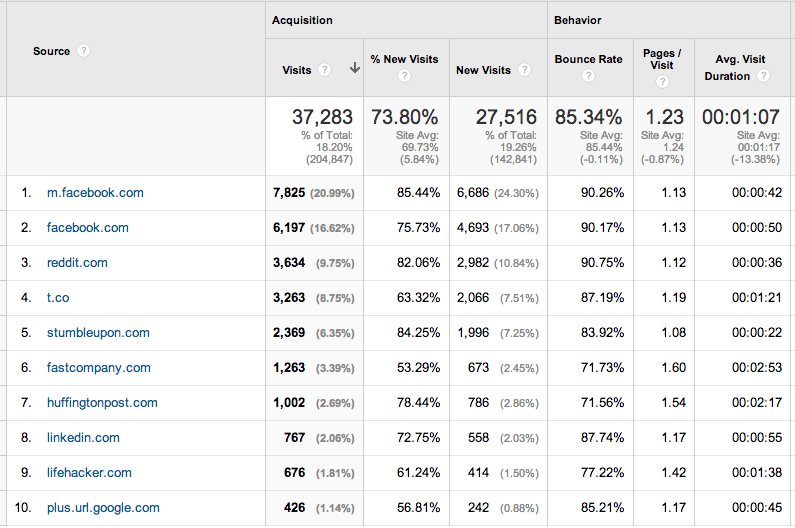
Task: Select reddit.com visits value 3,634
Action: 289,263
